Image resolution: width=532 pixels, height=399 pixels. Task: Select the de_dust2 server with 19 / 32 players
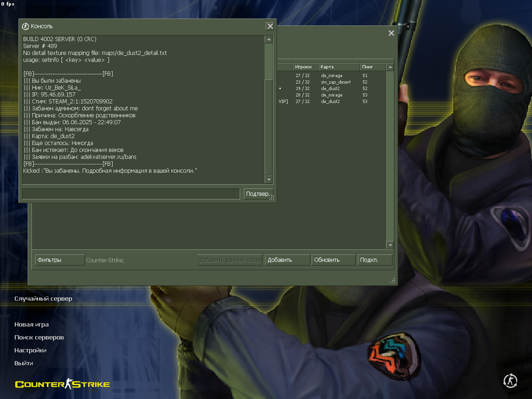click(332, 89)
